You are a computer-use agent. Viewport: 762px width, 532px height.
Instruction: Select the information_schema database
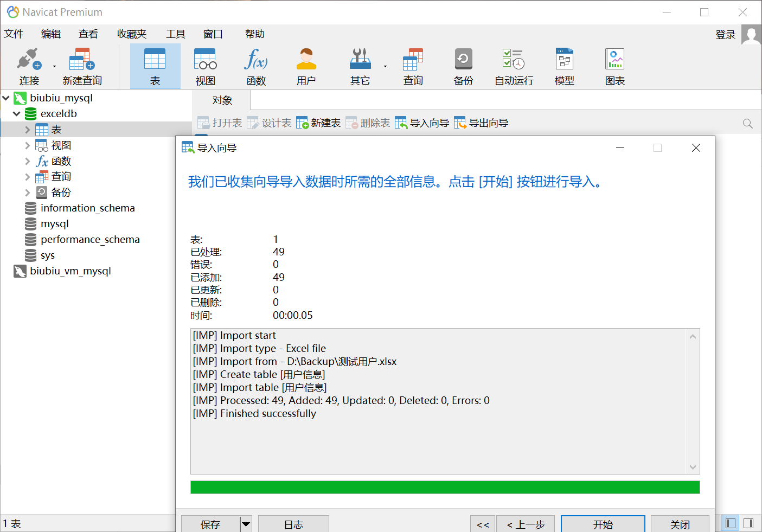87,208
